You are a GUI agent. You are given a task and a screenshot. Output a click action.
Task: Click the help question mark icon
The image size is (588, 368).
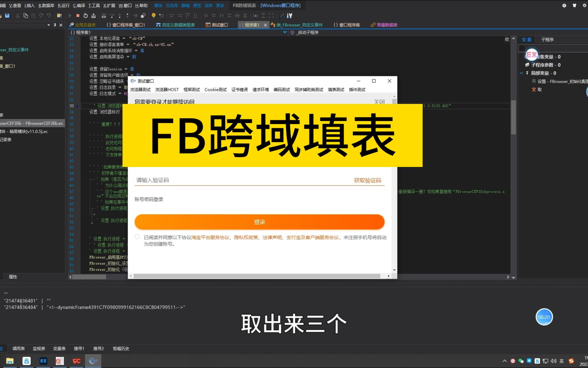(x=564, y=5)
